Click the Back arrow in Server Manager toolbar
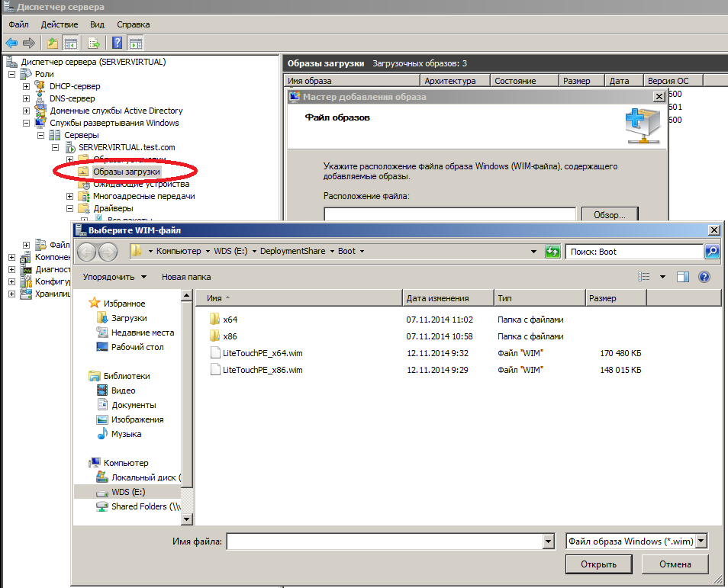The height and width of the screenshot is (588, 728). point(11,43)
